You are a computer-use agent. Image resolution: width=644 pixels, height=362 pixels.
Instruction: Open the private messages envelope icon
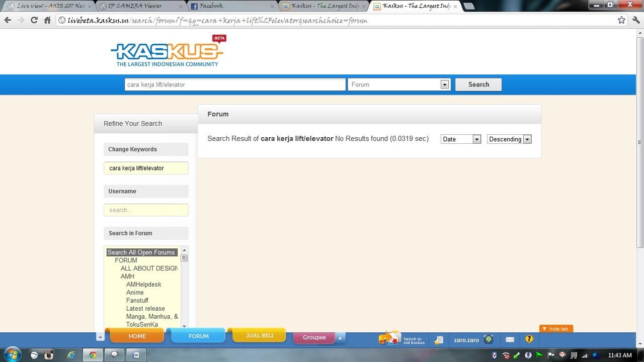(510, 340)
